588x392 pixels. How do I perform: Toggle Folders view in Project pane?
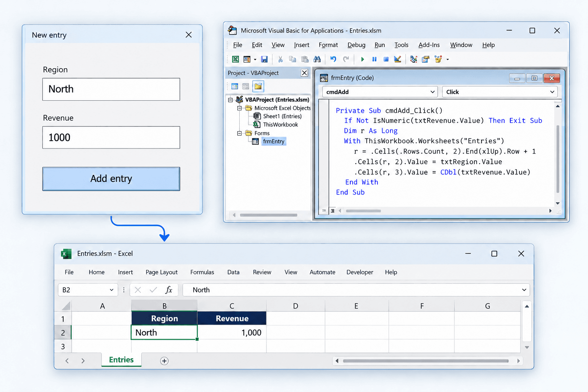(x=258, y=87)
